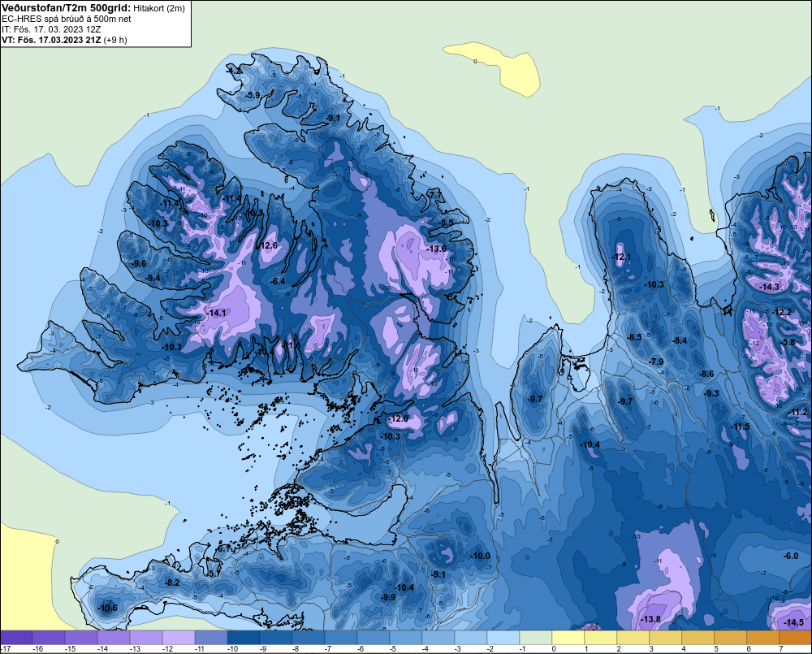Click the 'VT: Fös. 17.03.2023 21Z' valid time

(51, 40)
